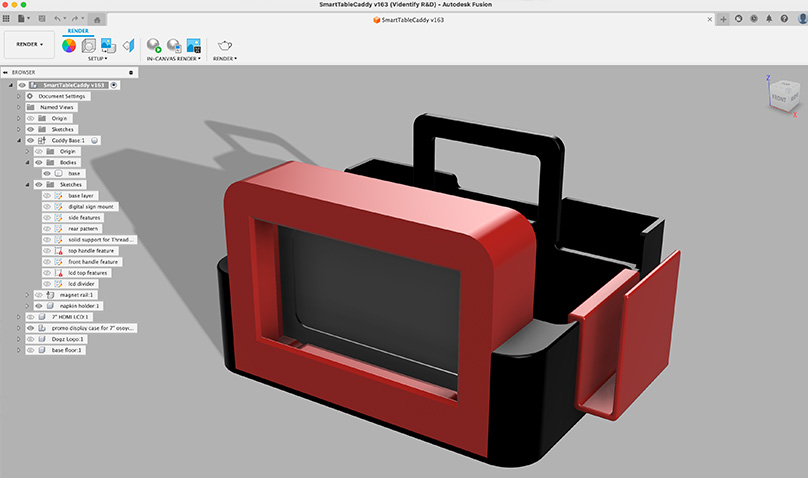Click the Document Settings gear icon

tap(30, 96)
